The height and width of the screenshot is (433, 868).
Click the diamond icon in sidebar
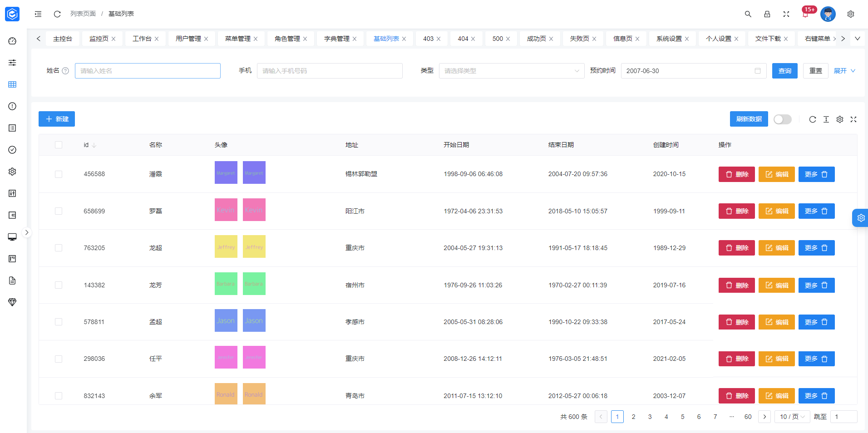[x=12, y=302]
